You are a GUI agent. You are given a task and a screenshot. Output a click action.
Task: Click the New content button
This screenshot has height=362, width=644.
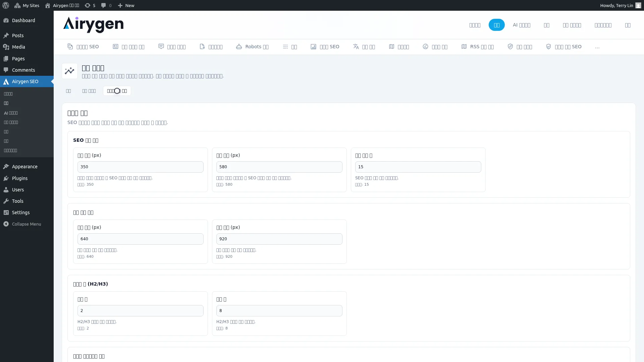(126, 5)
